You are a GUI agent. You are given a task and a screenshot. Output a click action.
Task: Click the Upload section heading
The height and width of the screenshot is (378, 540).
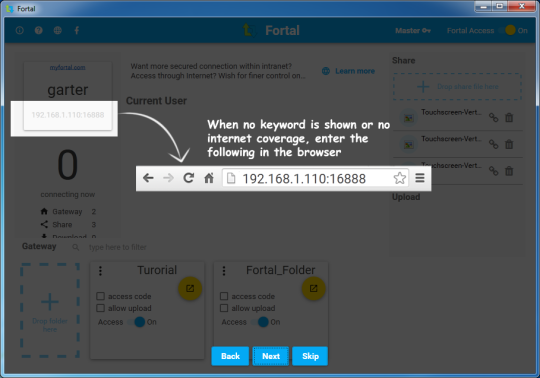406,197
